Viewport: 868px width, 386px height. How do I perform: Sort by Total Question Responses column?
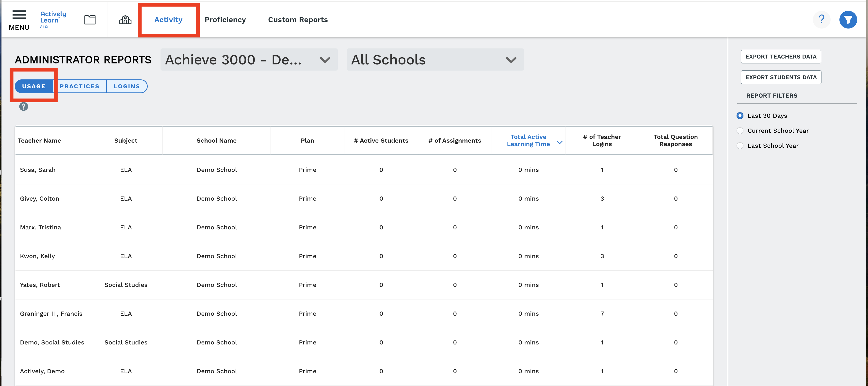[675, 140]
